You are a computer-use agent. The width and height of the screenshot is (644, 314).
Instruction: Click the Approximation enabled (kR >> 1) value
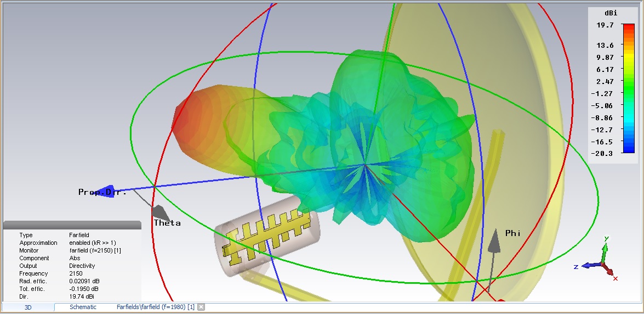(x=93, y=243)
